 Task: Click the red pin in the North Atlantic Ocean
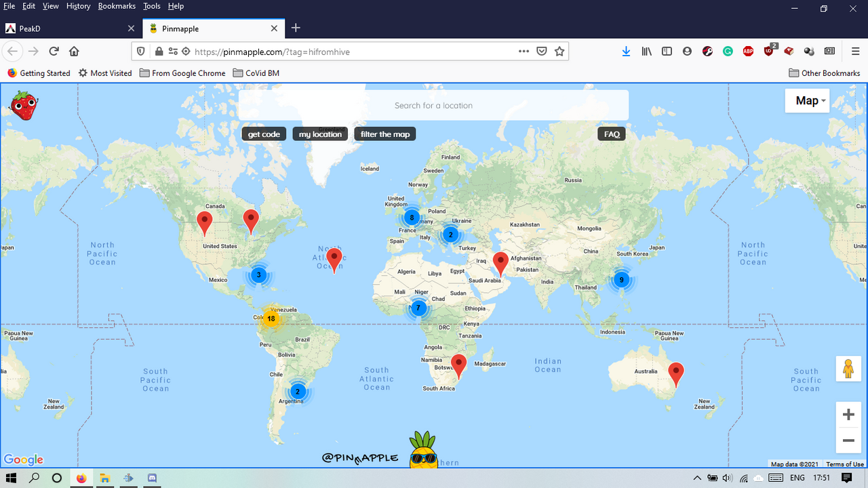point(334,260)
